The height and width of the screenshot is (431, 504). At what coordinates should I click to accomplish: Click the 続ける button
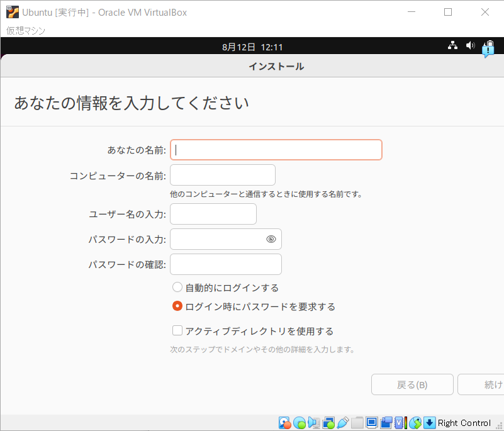coord(481,384)
